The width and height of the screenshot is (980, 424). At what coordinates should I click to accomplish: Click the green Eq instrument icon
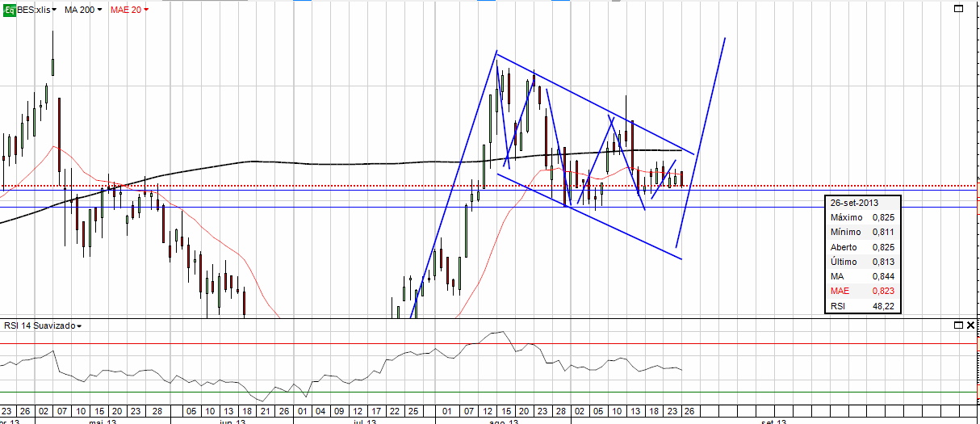8,9
